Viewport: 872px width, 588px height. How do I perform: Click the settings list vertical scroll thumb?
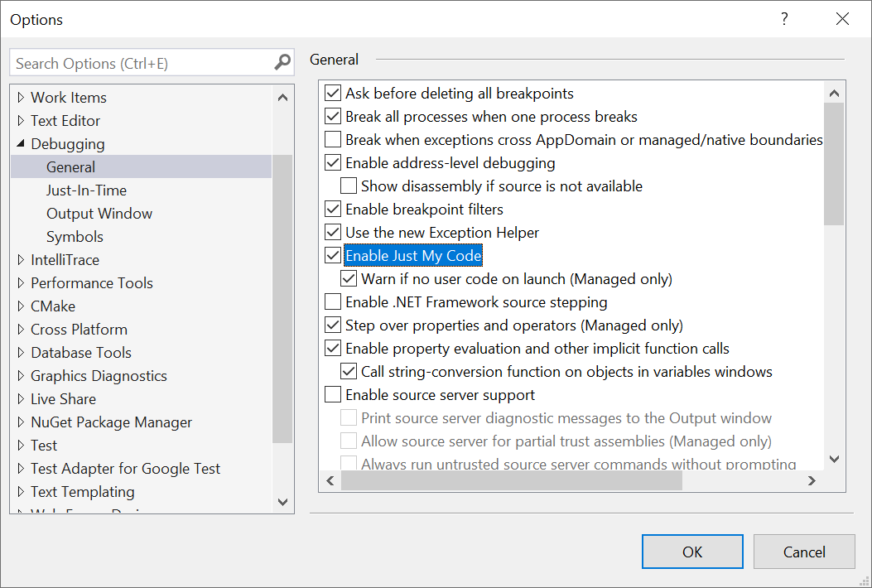pos(834,164)
